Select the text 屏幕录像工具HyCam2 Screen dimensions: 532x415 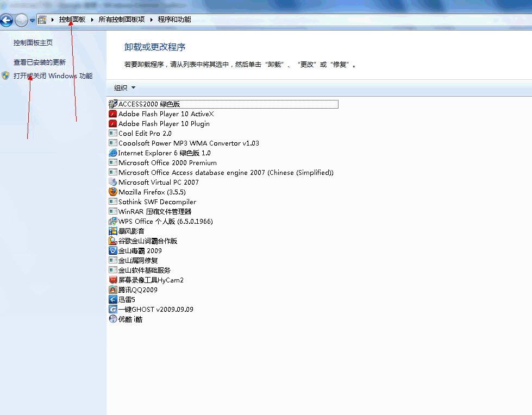coord(151,280)
